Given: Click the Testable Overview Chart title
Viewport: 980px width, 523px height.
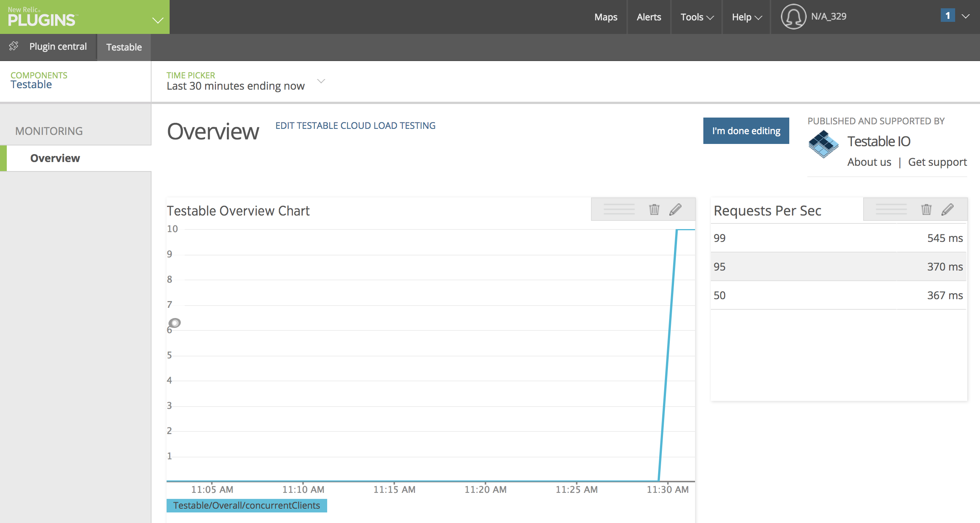Looking at the screenshot, I should [238, 211].
